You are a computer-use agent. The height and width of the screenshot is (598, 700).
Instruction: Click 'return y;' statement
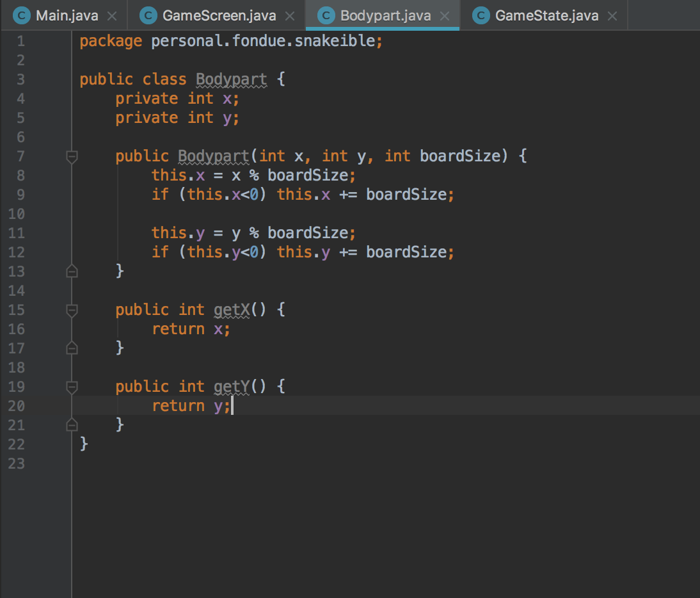click(191, 406)
